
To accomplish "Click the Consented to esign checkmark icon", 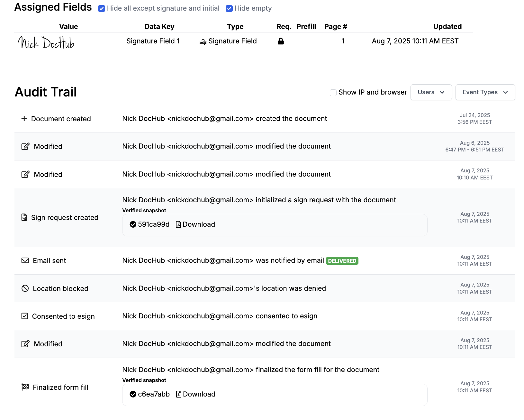I will (x=25, y=316).
